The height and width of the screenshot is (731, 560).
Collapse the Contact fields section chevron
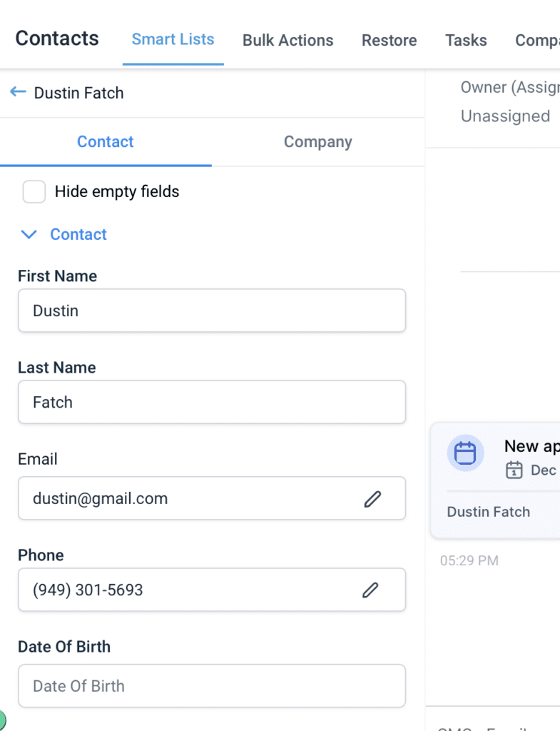tap(29, 234)
